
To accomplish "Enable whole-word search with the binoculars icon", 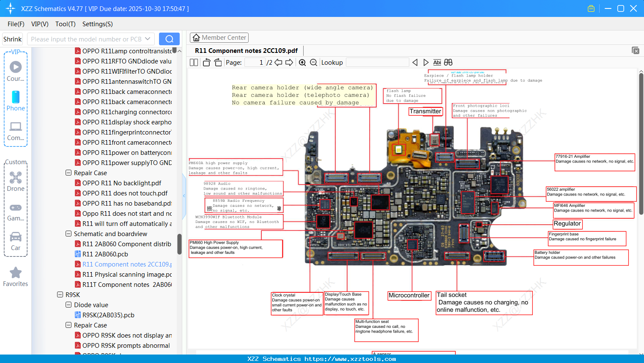I will click(447, 62).
